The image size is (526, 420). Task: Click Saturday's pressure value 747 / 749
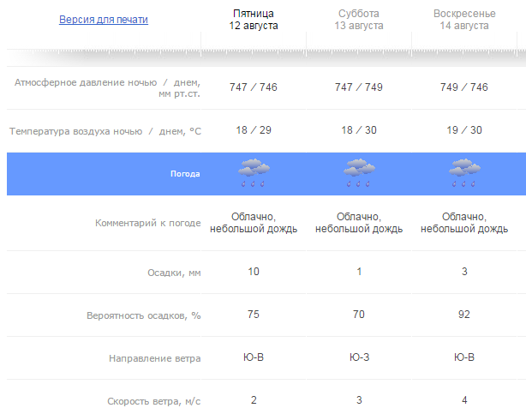pos(359,87)
